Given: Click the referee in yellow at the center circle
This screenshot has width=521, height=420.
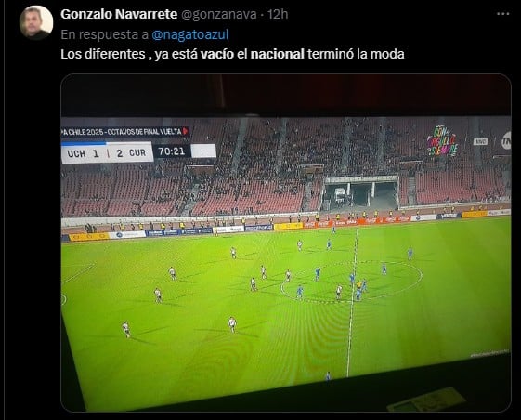Looking at the screenshot, I should (359, 286).
